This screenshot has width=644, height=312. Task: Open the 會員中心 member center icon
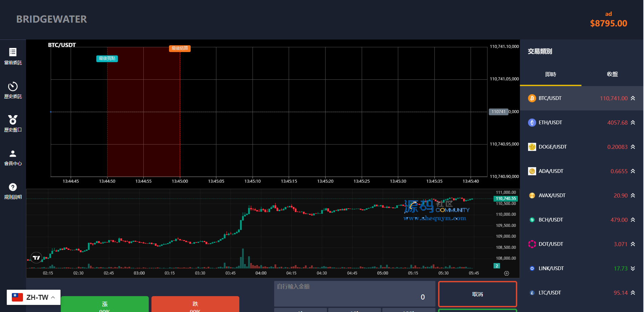[13, 154]
